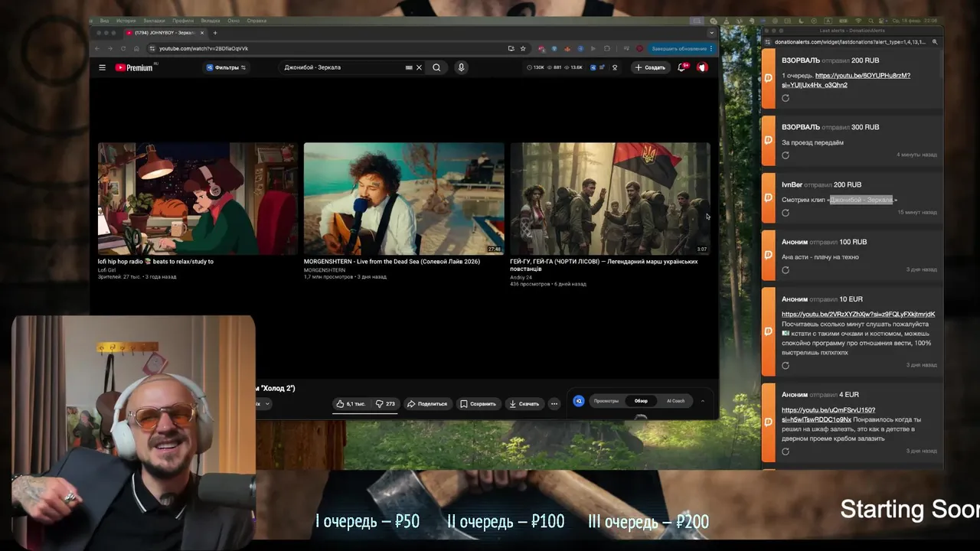The height and width of the screenshot is (551, 980).
Task: Replay the Аноним 10 EUR alert
Action: (x=786, y=366)
